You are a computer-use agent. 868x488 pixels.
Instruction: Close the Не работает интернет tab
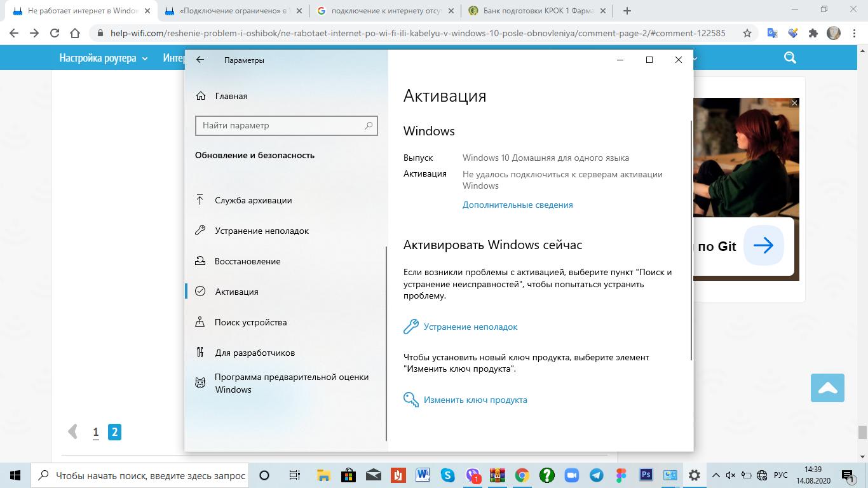[x=147, y=11]
